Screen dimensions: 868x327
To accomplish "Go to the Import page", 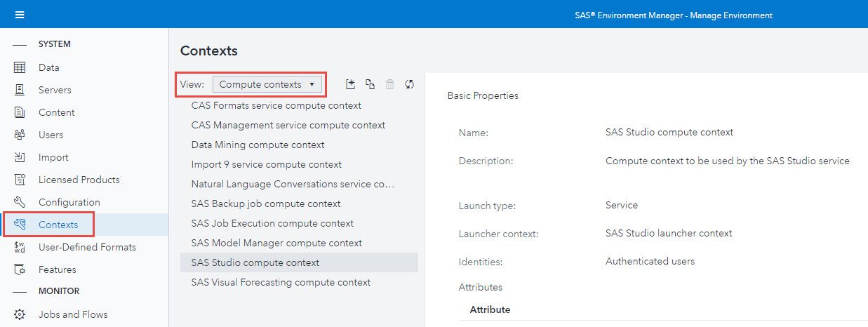I will coord(53,157).
